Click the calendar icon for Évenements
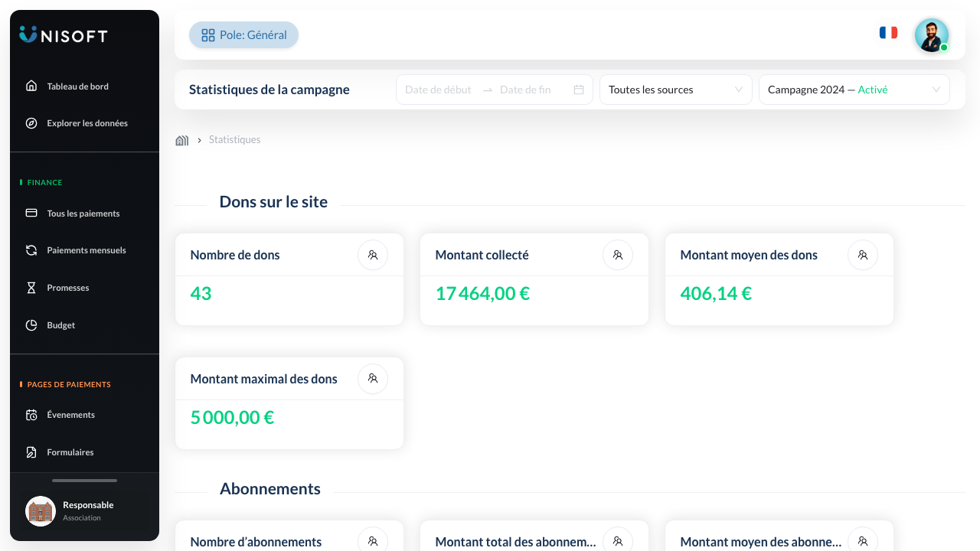The image size is (980, 551). point(31,415)
